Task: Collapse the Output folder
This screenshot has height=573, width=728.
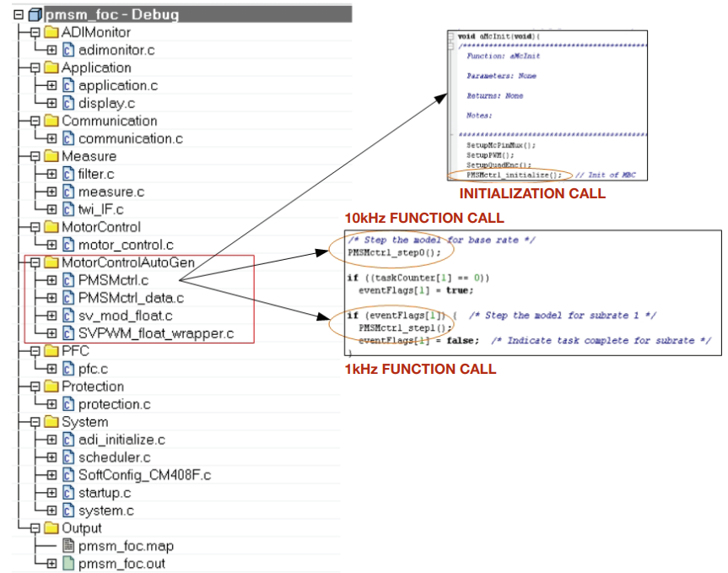Action: click(x=35, y=528)
